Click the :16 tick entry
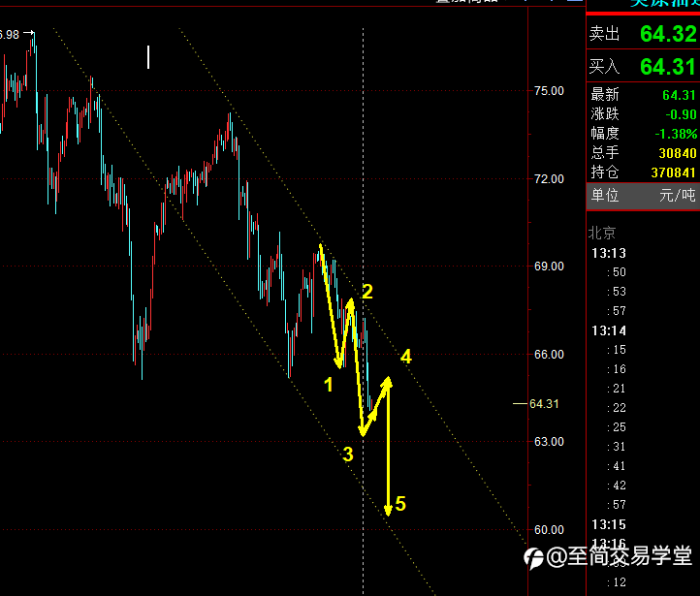 point(617,369)
